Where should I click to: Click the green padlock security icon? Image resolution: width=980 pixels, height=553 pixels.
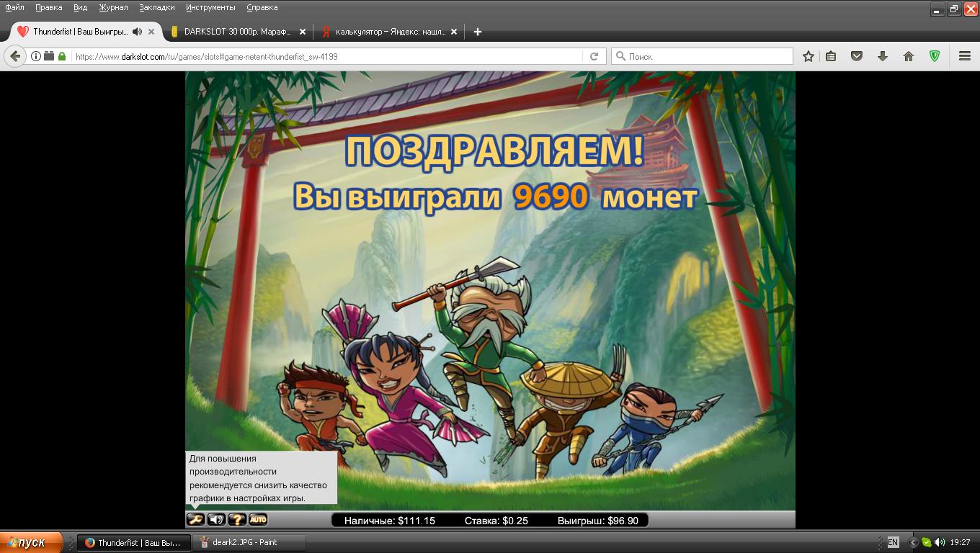click(x=62, y=56)
